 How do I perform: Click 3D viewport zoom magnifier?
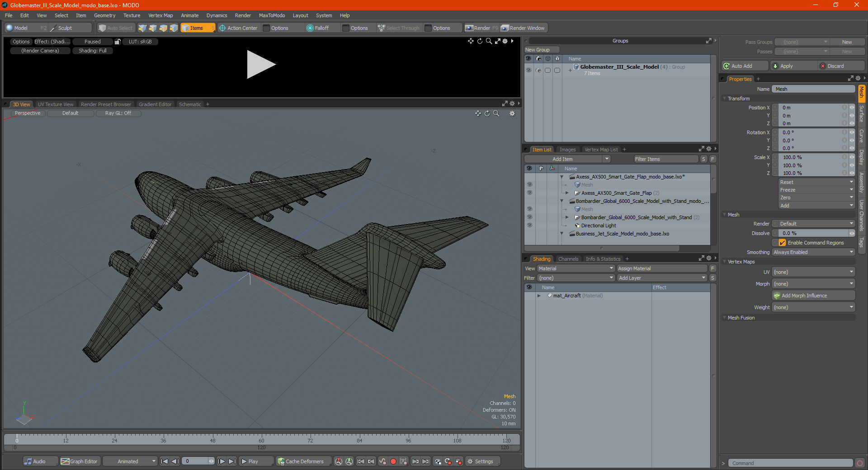(x=496, y=113)
